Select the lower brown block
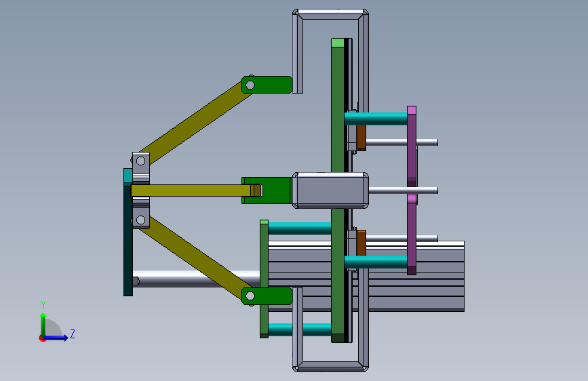588x381 pixels. [361, 243]
